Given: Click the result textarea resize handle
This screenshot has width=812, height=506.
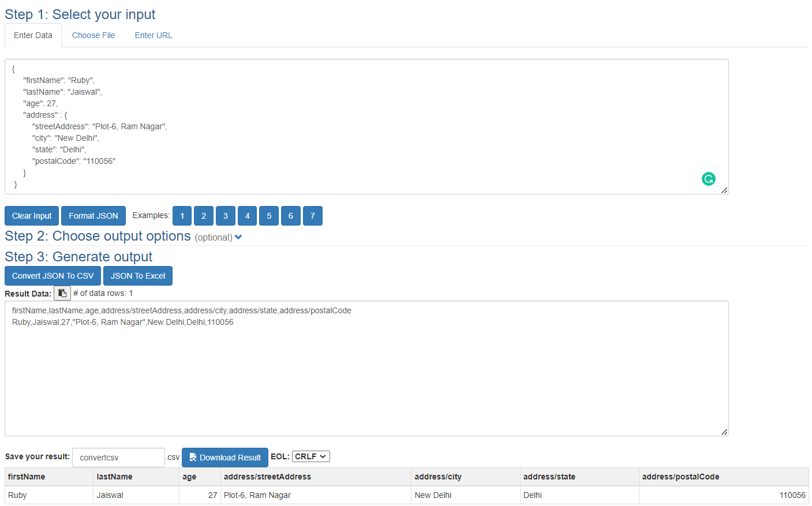Looking at the screenshot, I should click(724, 432).
